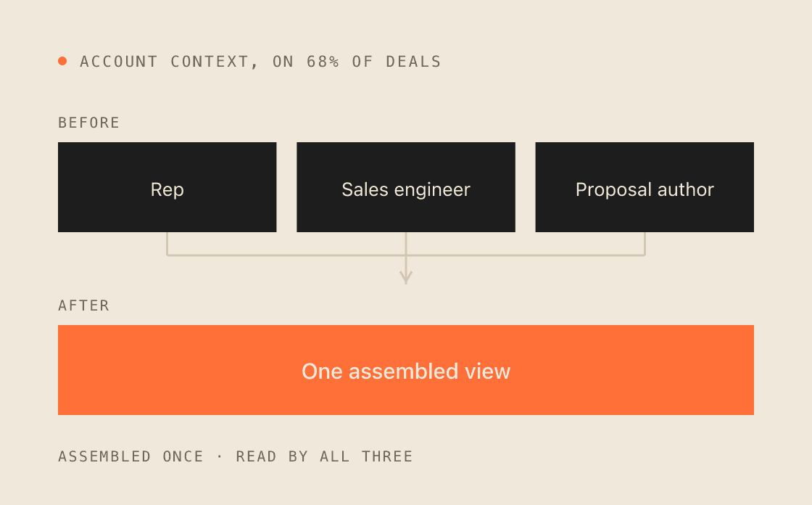Select the Sales engineer box
The width and height of the screenshot is (812, 505).
[x=406, y=187]
